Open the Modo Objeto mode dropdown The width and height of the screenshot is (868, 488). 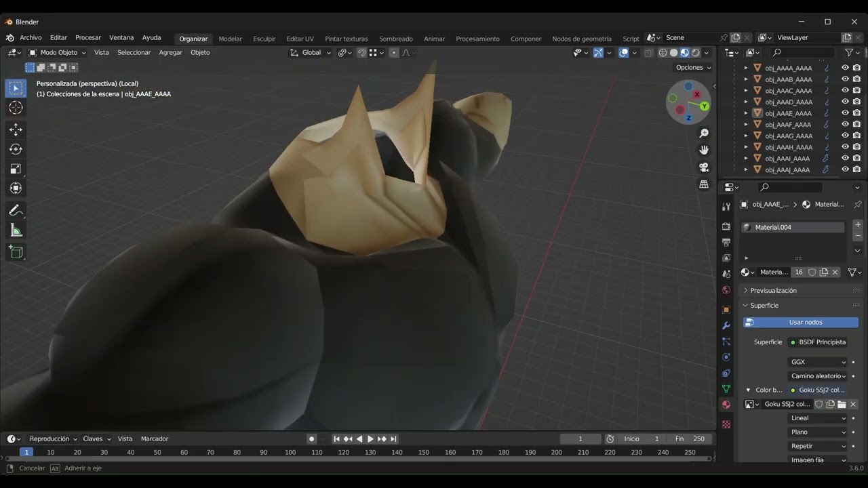click(x=58, y=53)
